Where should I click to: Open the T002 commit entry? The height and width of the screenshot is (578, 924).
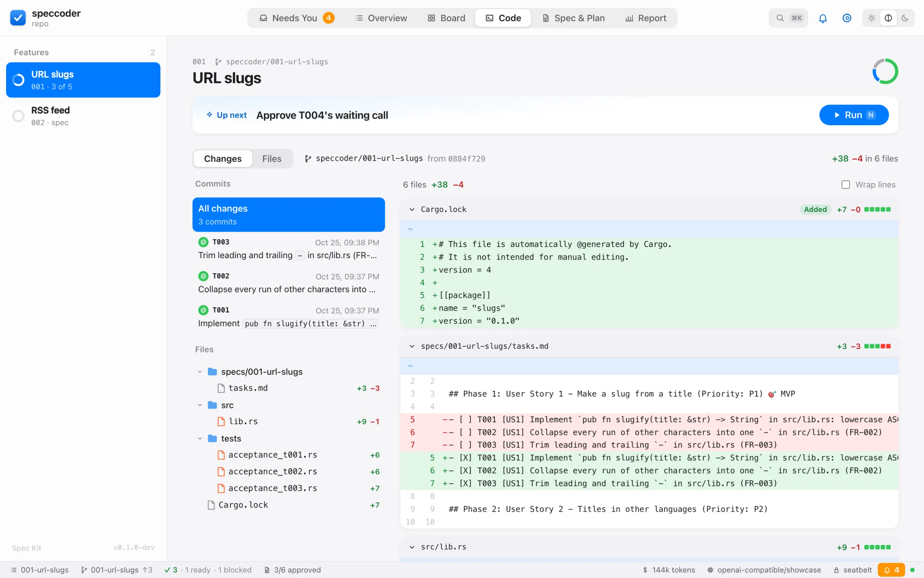click(288, 283)
